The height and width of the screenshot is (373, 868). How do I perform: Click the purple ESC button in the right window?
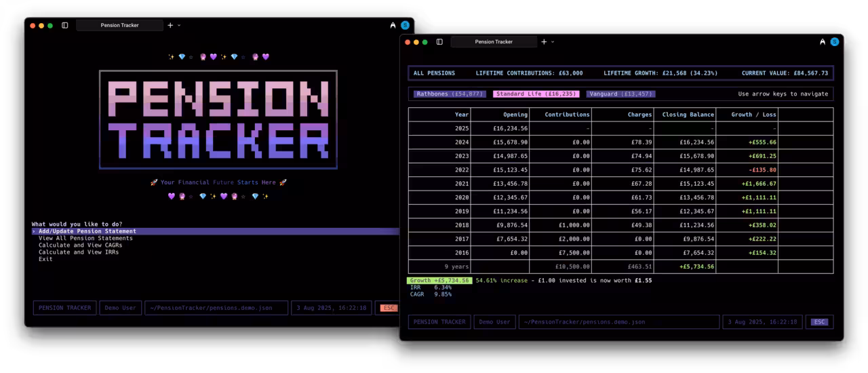pos(819,322)
